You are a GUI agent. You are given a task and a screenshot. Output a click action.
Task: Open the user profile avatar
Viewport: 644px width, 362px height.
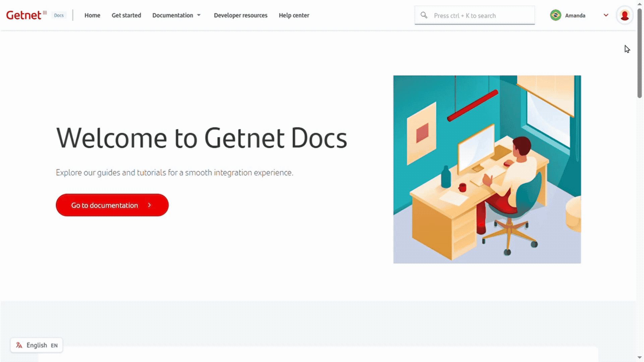[624, 15]
